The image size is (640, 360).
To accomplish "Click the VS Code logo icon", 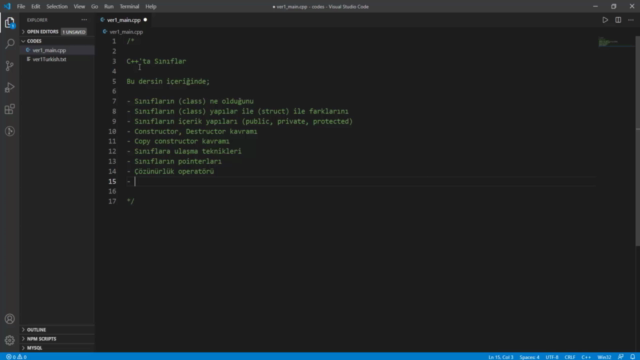I will click(x=7, y=7).
